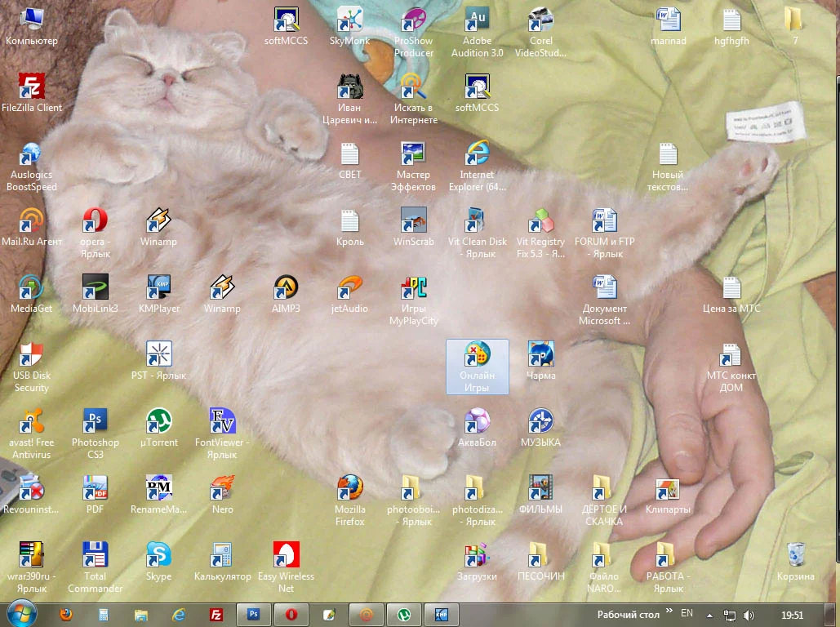Open the RenameMa... shortcut
This screenshot has width=840, height=627.
158,496
